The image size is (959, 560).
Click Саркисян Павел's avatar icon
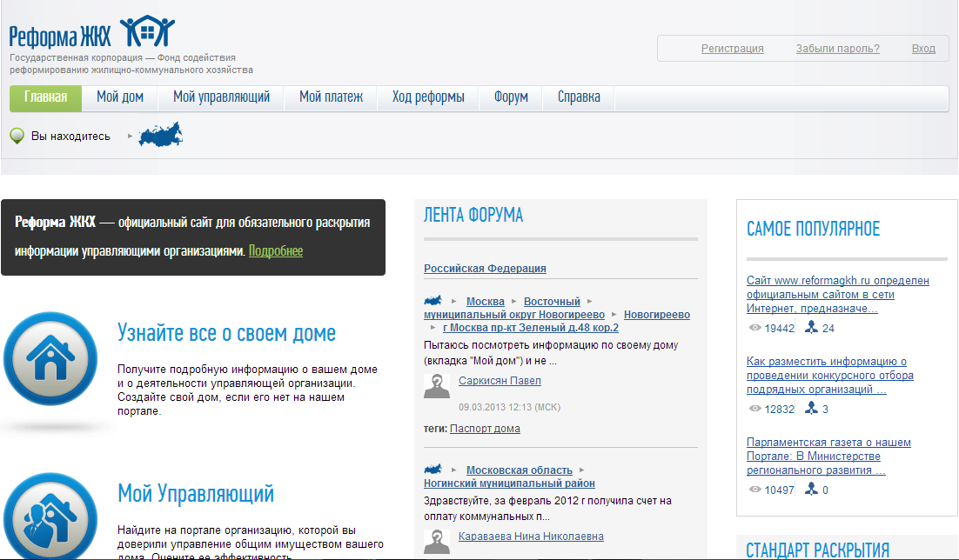[x=437, y=386]
